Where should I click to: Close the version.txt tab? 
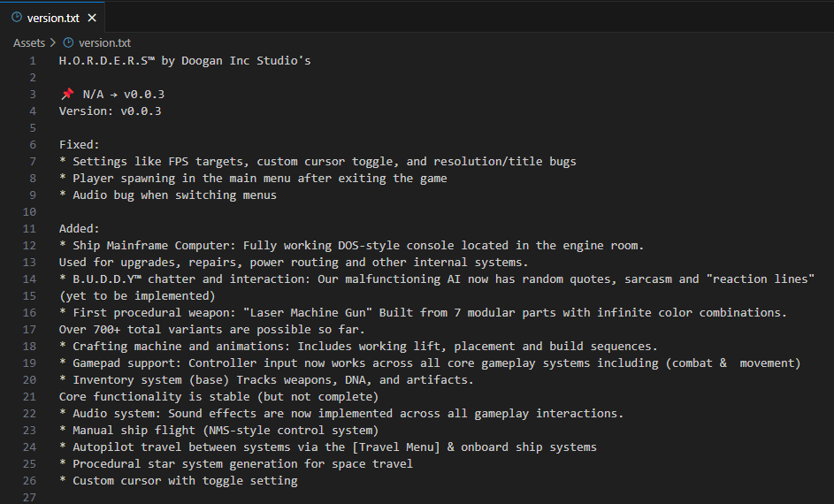(x=92, y=18)
